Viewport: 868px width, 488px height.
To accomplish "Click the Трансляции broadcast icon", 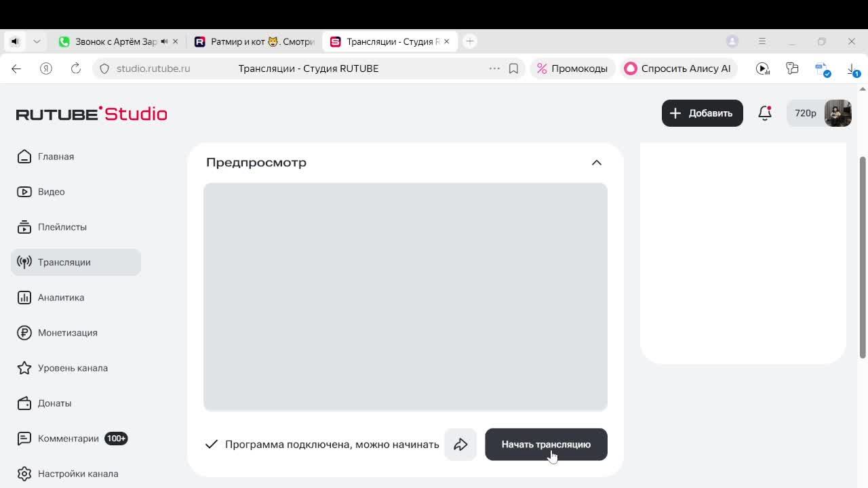I will coord(24,262).
